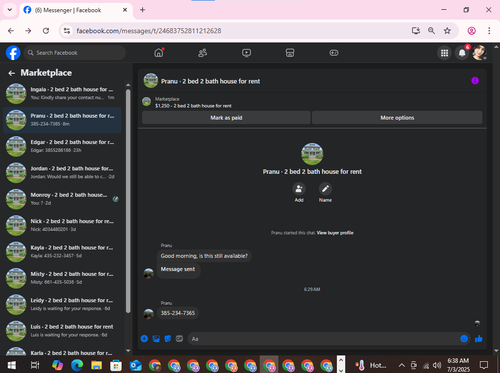The height and width of the screenshot is (373, 500).
Task: Open the Chrome profile avatar
Action: pos(471,31)
